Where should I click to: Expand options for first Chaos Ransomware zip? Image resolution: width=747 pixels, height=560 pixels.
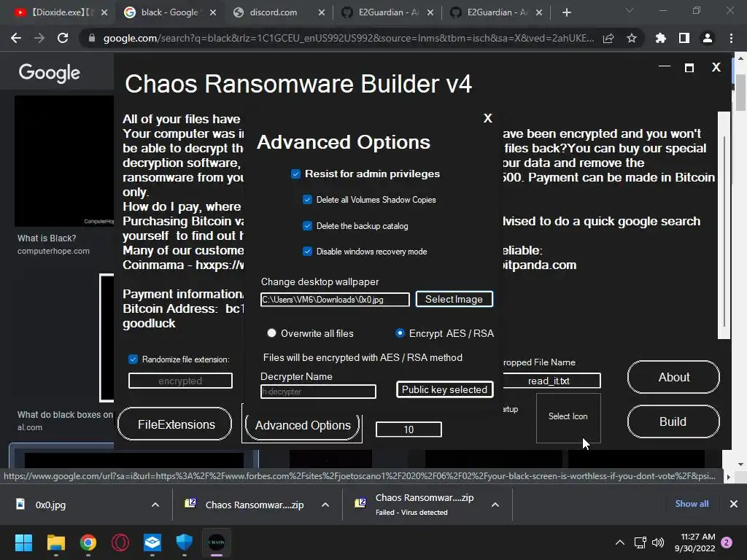pos(325,505)
